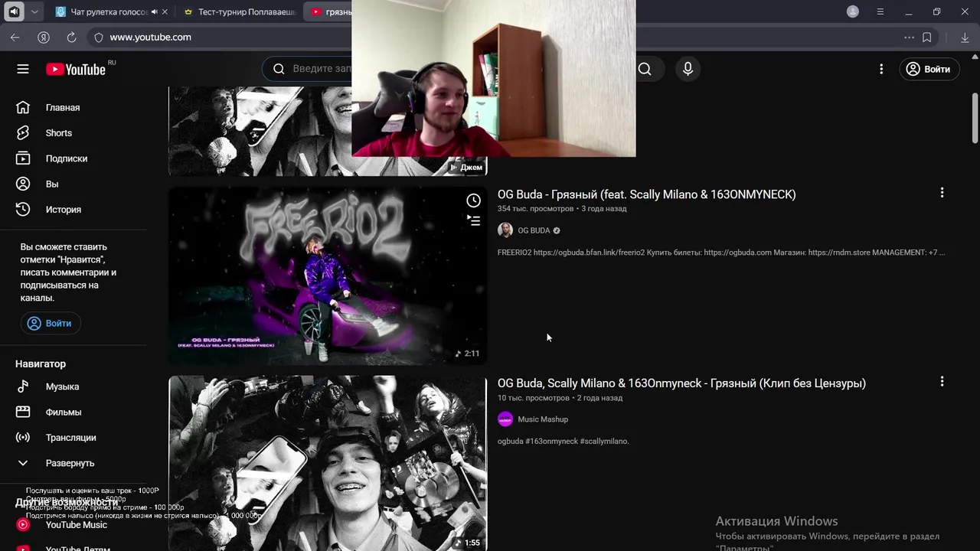This screenshot has height=551, width=980.
Task: Switch to the грязный YouTube tab
Action: (x=329, y=12)
